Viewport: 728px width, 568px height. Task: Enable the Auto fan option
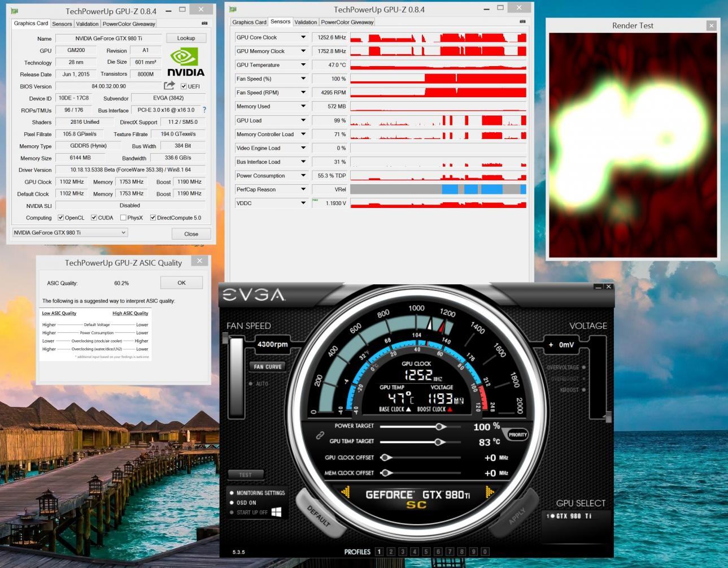(x=251, y=384)
